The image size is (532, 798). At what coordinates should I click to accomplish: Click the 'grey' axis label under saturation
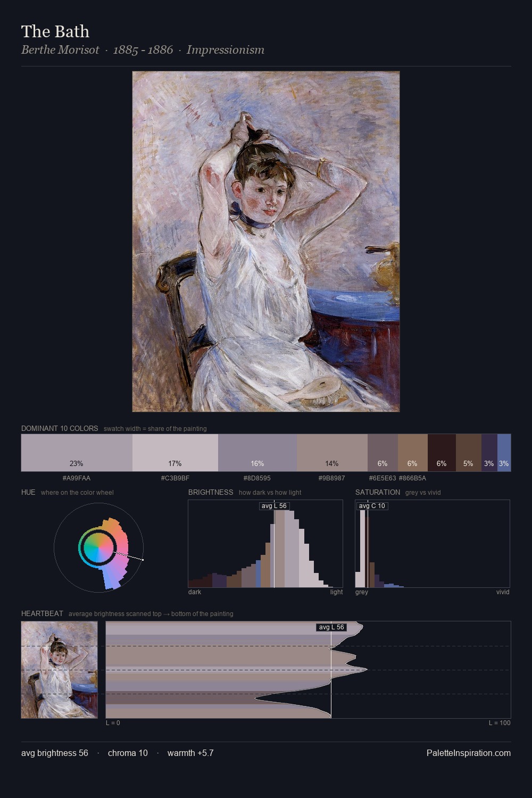click(x=362, y=592)
